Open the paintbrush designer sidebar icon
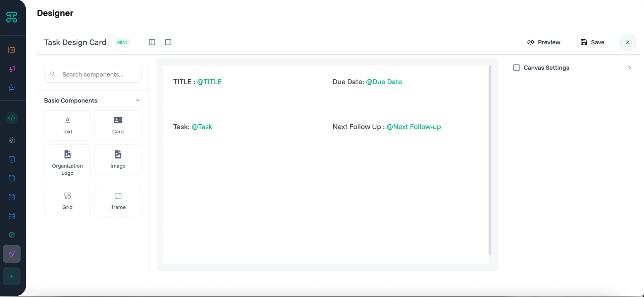 [x=12, y=254]
